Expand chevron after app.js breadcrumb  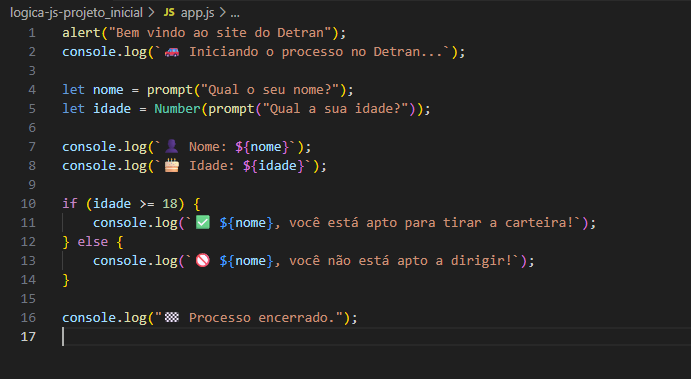pos(223,13)
